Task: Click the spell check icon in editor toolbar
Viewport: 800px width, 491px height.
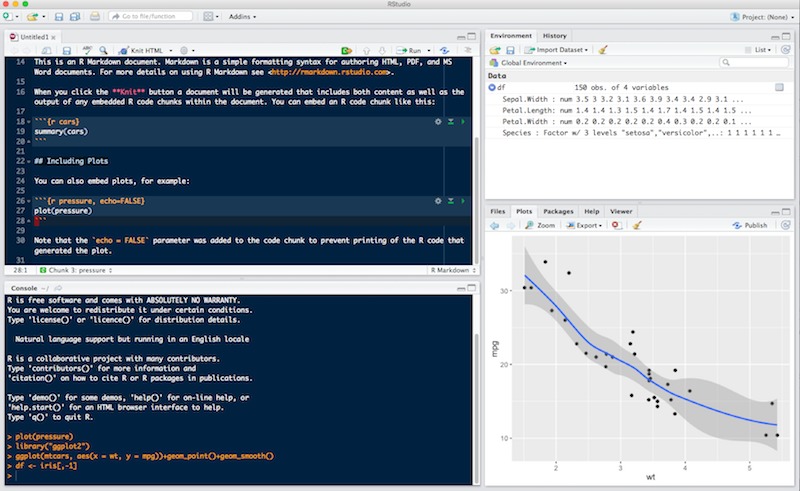Action: coord(87,50)
